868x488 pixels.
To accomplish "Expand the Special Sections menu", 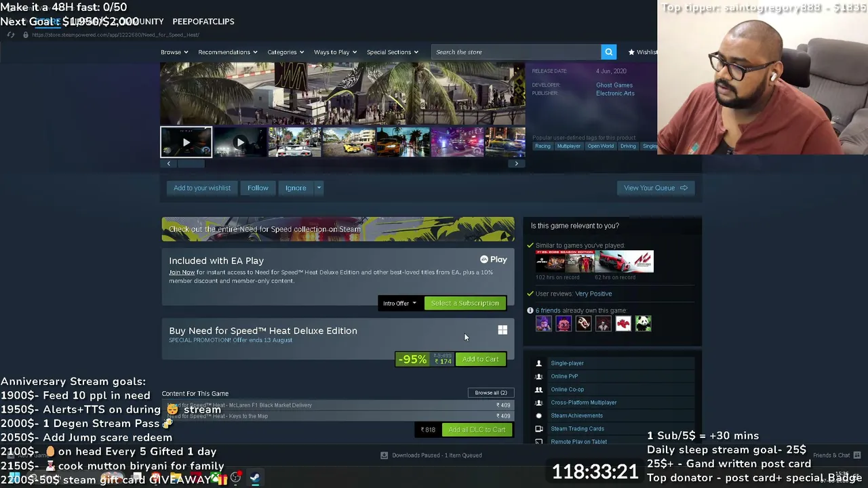I will 393,52.
